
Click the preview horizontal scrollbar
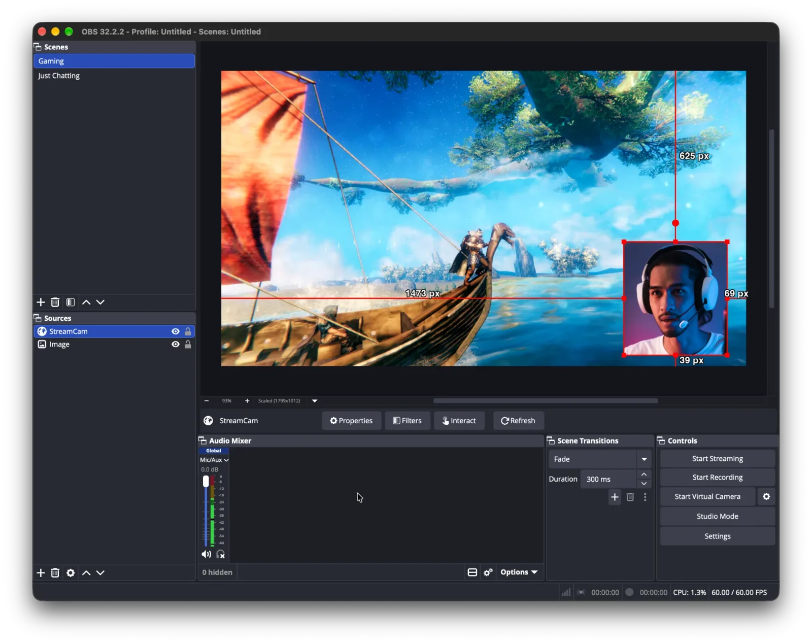click(x=546, y=400)
